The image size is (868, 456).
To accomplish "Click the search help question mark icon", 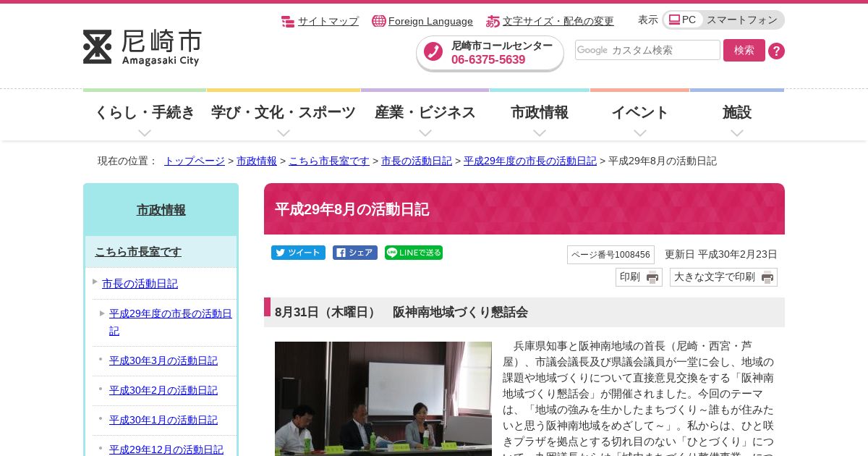I will click(x=776, y=51).
